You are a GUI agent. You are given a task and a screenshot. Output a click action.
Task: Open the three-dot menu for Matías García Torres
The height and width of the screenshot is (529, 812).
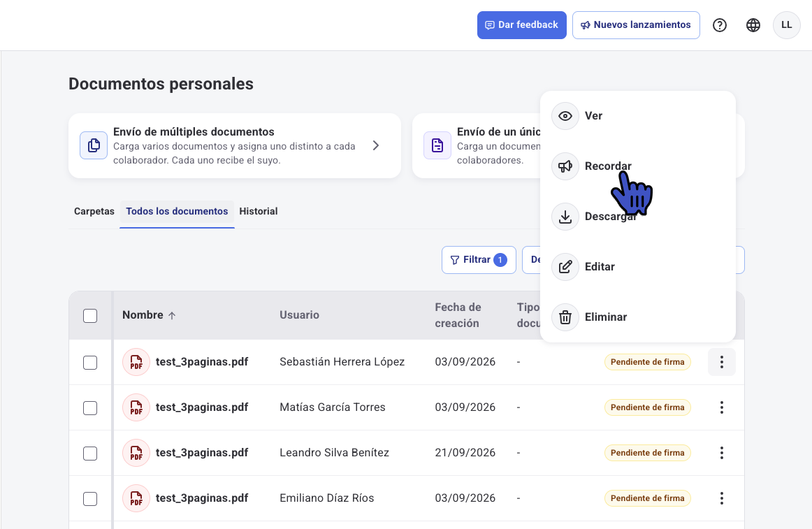click(721, 407)
